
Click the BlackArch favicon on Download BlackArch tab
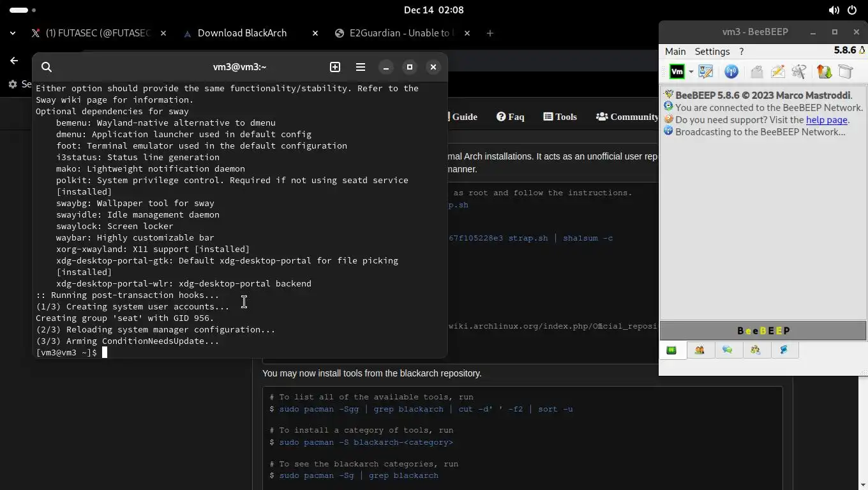click(187, 33)
